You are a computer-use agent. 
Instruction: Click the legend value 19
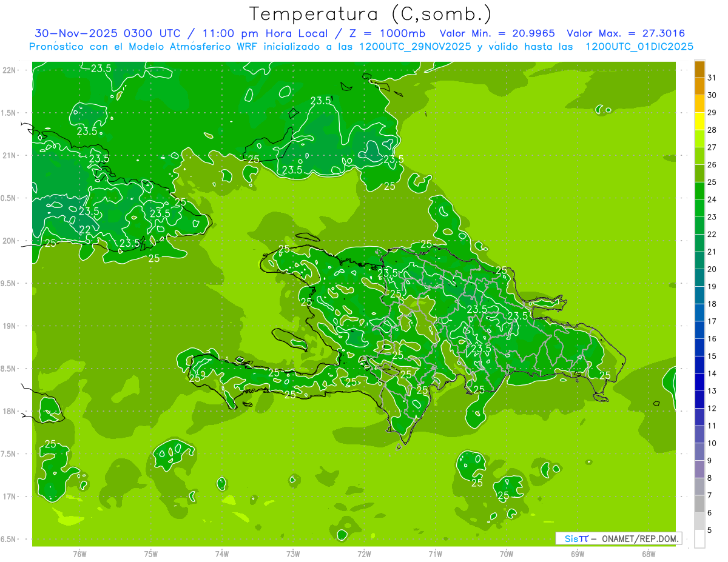pos(712,286)
